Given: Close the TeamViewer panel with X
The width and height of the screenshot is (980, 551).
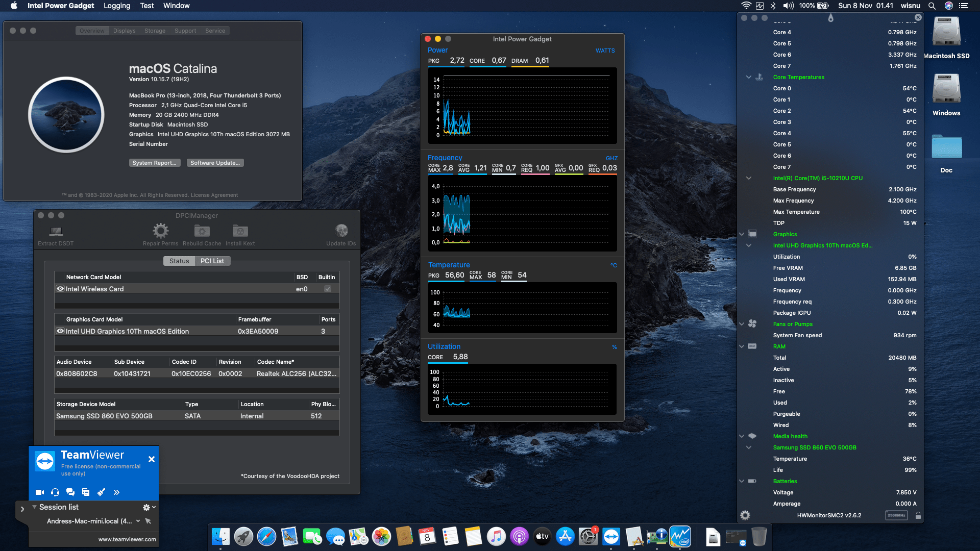Looking at the screenshot, I should (x=152, y=459).
